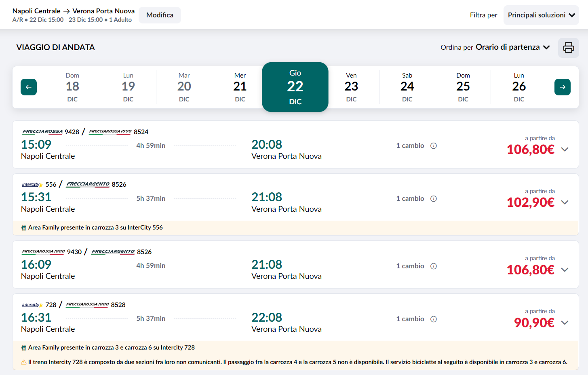Expand 16:09 solution priced 106,80€
588x375 pixels.
coord(565,270)
